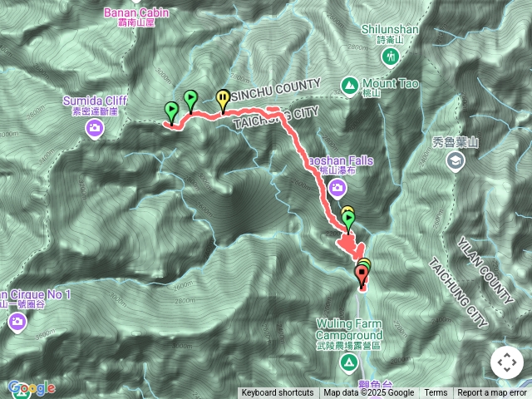The image size is (532, 399).
Task: Click the Mount Tao text label
Action: (390, 83)
